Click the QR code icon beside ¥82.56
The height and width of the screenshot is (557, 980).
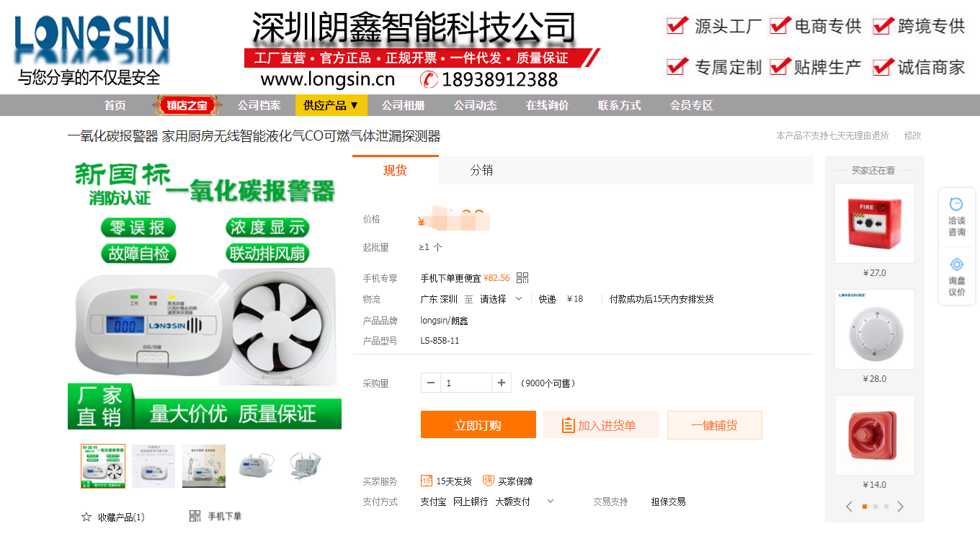(522, 278)
